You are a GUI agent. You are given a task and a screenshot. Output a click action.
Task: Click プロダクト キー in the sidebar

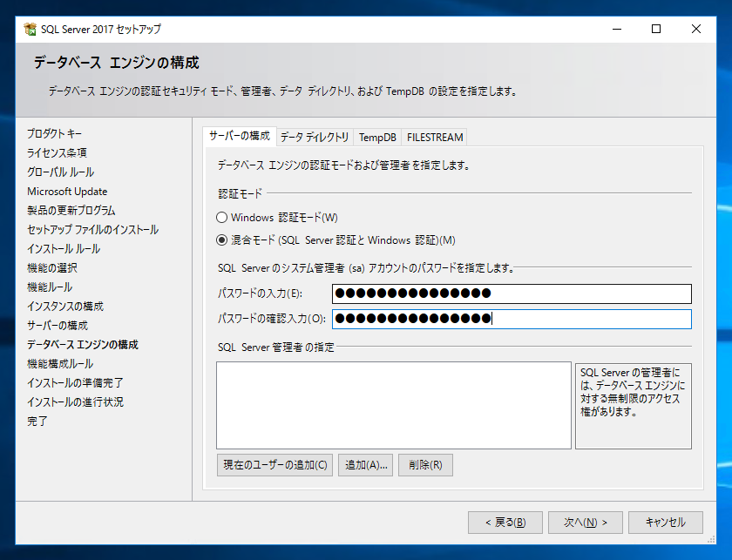click(x=54, y=134)
